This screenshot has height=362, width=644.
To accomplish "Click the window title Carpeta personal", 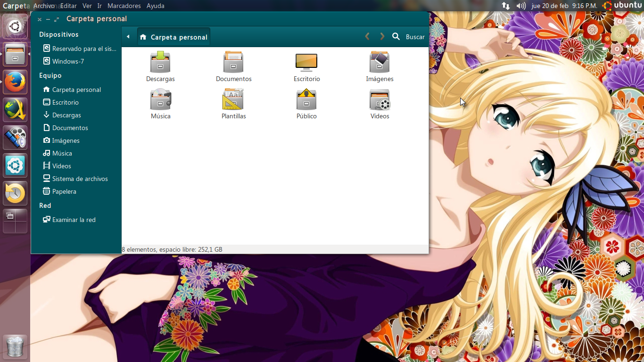I will pos(97,19).
